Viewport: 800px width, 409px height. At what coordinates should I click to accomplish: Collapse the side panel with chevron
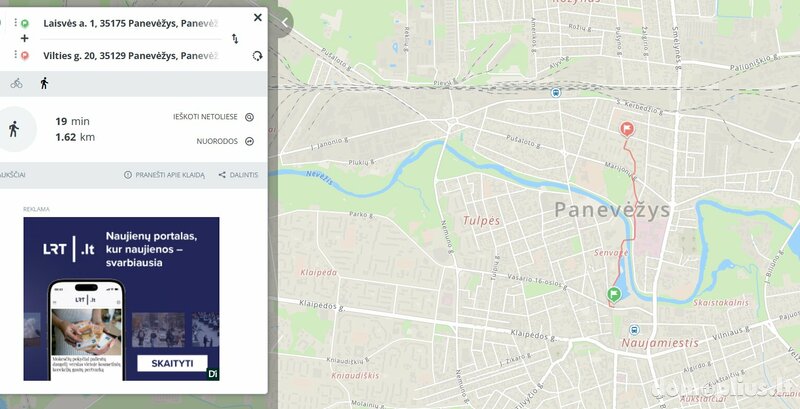point(285,22)
